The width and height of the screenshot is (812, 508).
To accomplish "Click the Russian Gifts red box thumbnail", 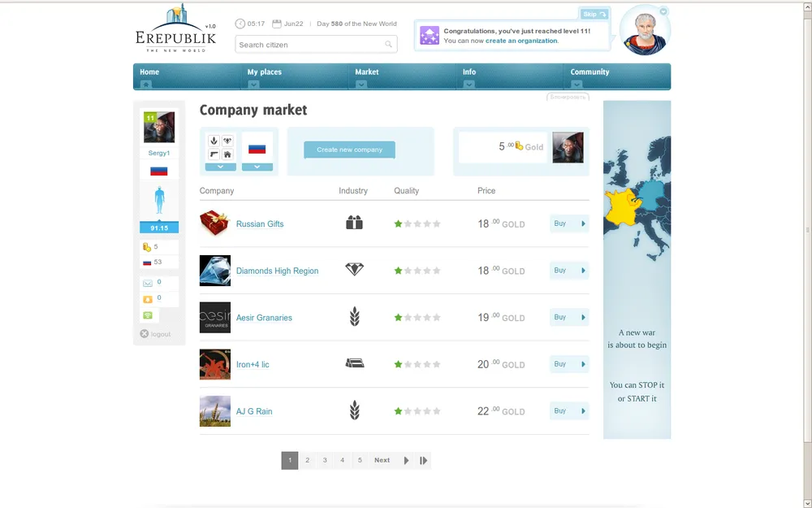I will coord(215,224).
